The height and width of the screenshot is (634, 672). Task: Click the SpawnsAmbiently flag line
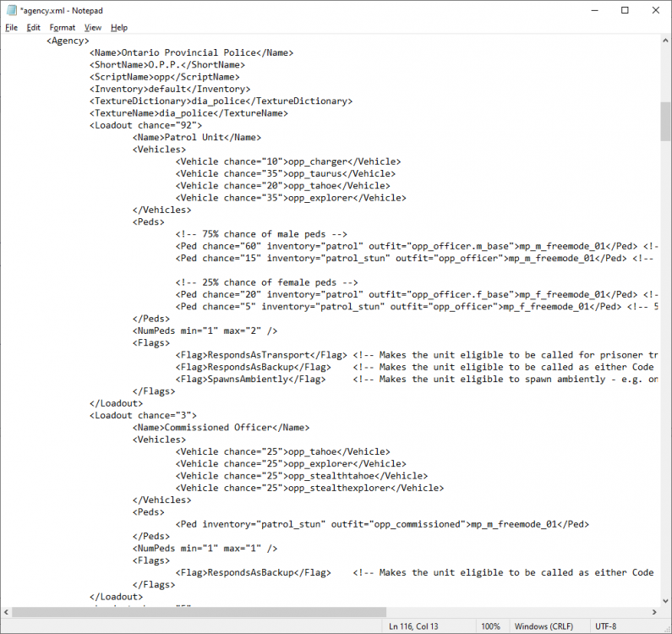coord(416,379)
